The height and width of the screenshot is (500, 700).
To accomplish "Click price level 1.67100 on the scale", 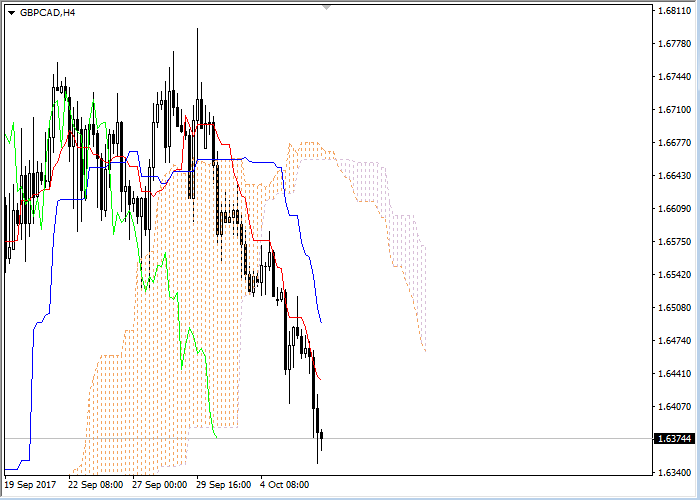I will (x=674, y=110).
